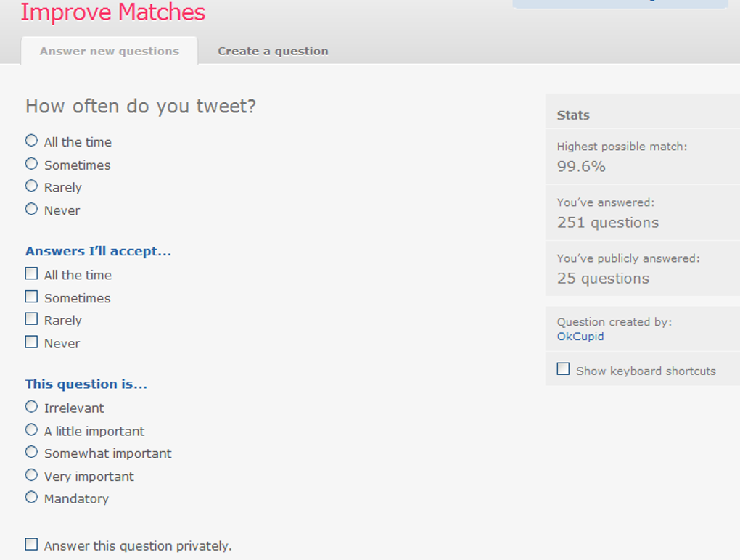This screenshot has width=740, height=560.
Task: Set importance to 'A little important'
Action: point(31,430)
